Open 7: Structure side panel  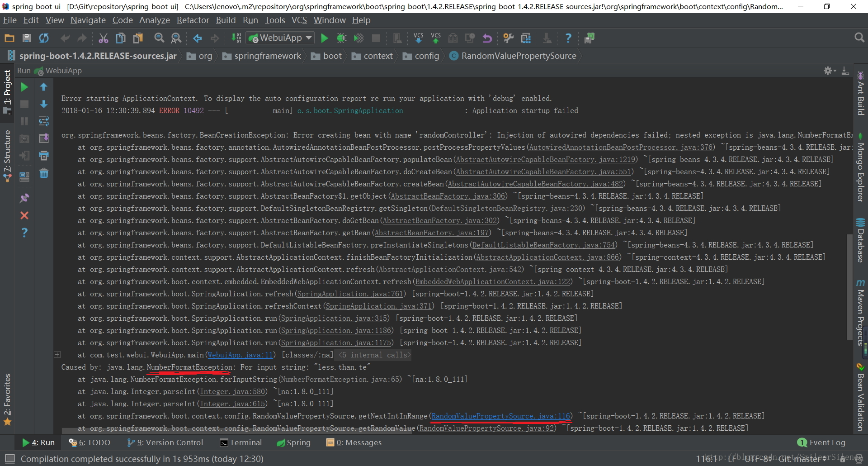(7, 156)
